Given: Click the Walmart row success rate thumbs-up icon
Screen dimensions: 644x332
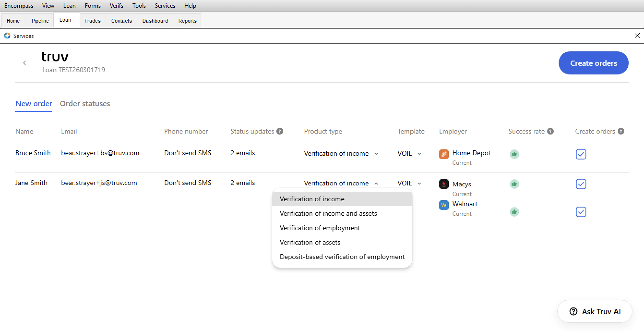Looking at the screenshot, I should [514, 212].
